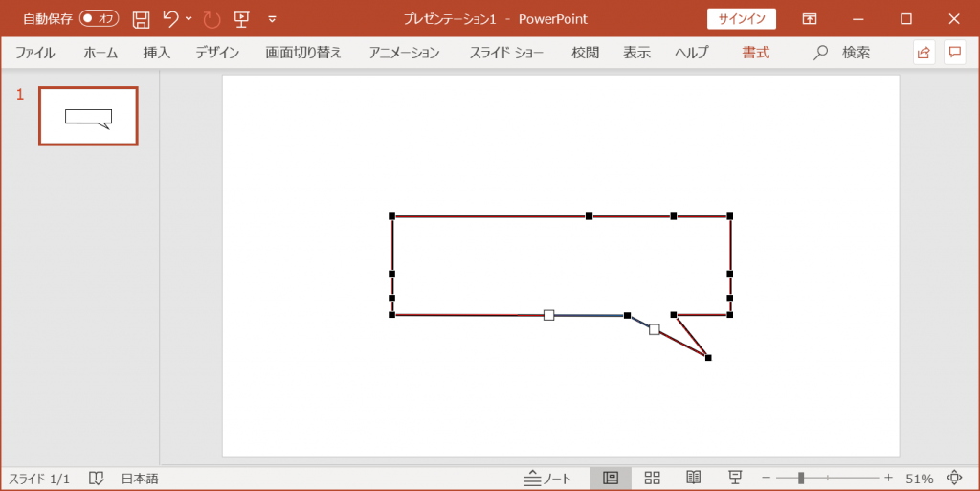Click white control handle on callout tail

[x=655, y=329]
